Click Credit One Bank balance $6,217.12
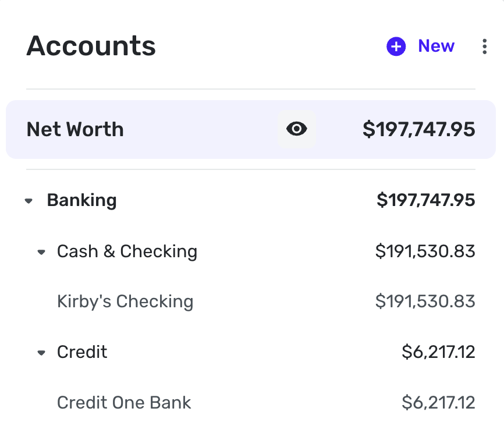 [x=438, y=402]
